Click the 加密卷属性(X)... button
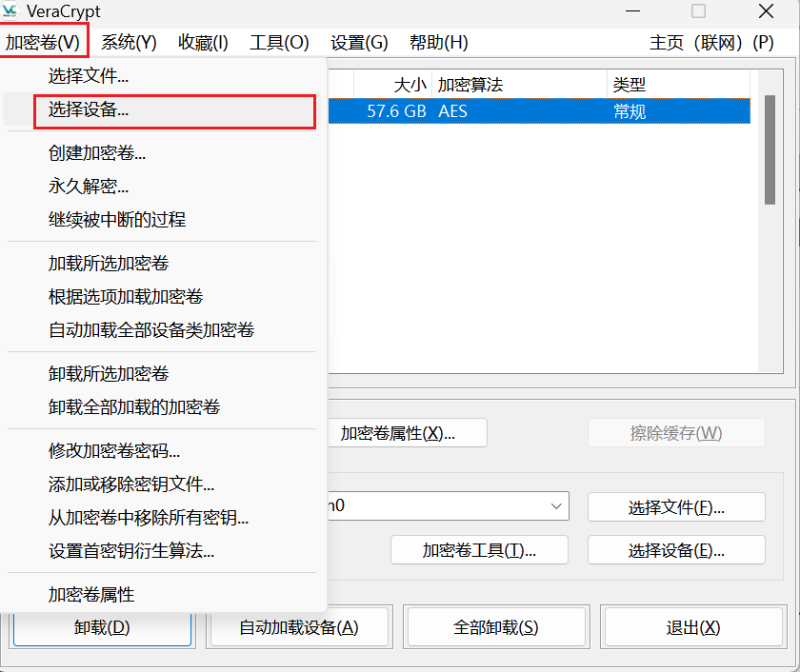Viewport: 800px width, 672px height. [x=398, y=433]
